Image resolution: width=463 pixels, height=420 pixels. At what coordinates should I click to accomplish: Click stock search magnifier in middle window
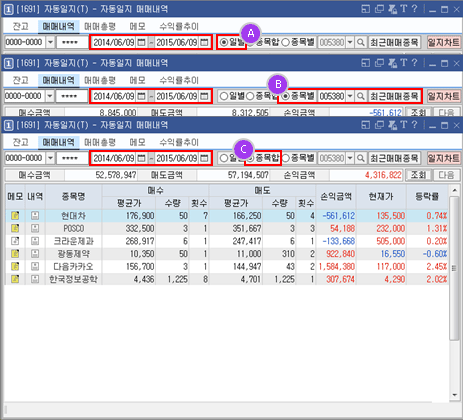click(360, 96)
